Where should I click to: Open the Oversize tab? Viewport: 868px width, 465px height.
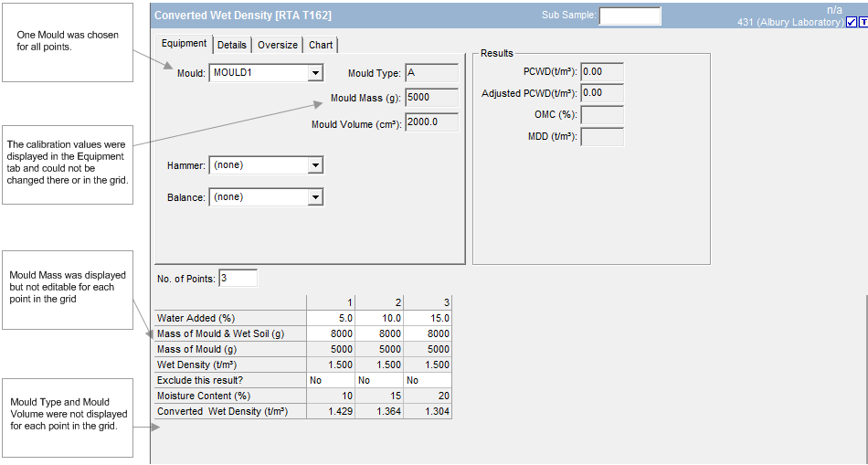pos(277,45)
